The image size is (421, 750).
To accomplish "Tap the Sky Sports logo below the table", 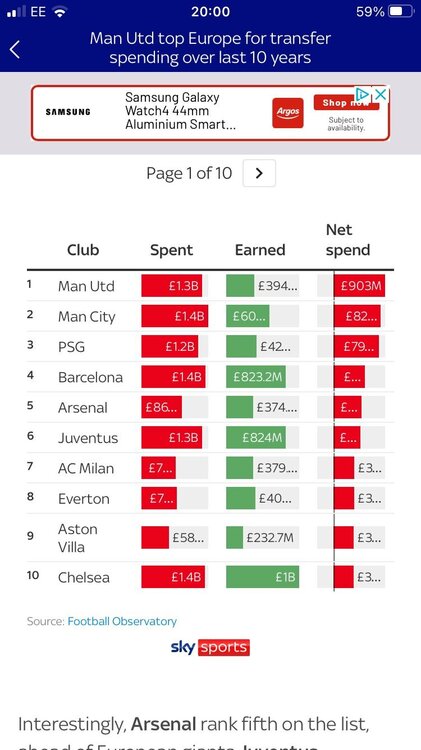I will 210,648.
